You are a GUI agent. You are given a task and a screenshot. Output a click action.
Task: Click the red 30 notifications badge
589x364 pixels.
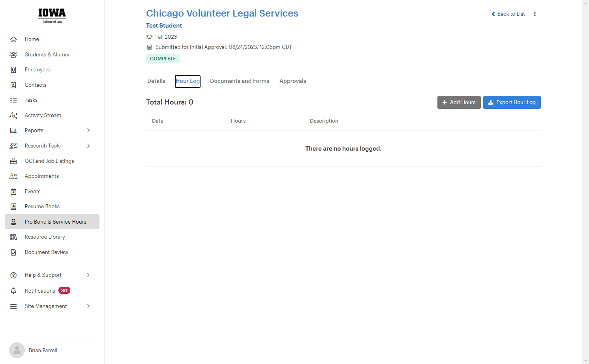[x=64, y=291]
